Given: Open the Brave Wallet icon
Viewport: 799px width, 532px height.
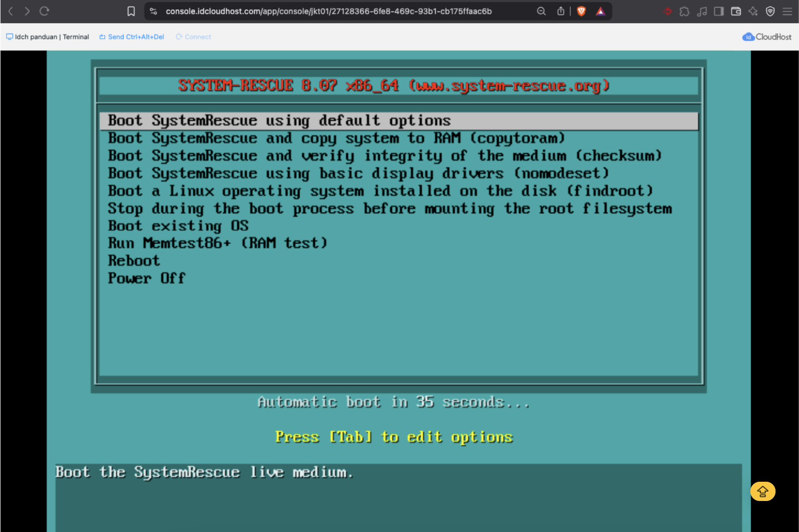Looking at the screenshot, I should coord(736,11).
